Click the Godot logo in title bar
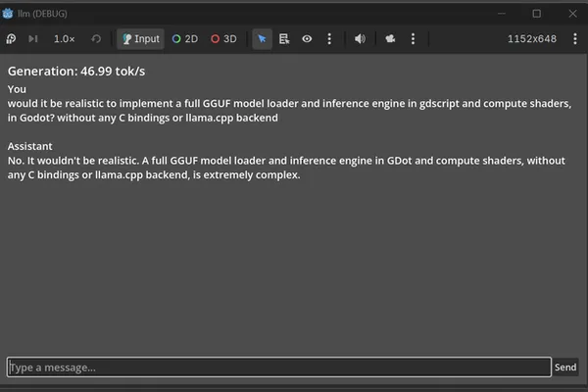 pos(8,14)
